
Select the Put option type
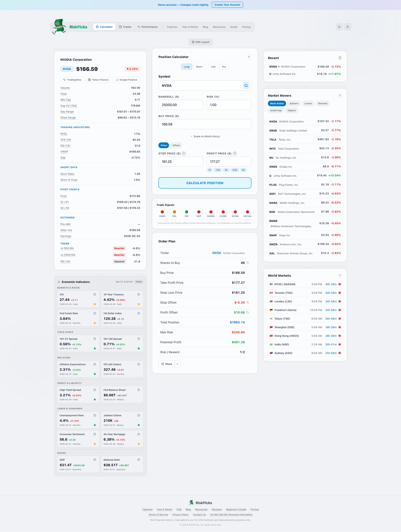point(224,67)
